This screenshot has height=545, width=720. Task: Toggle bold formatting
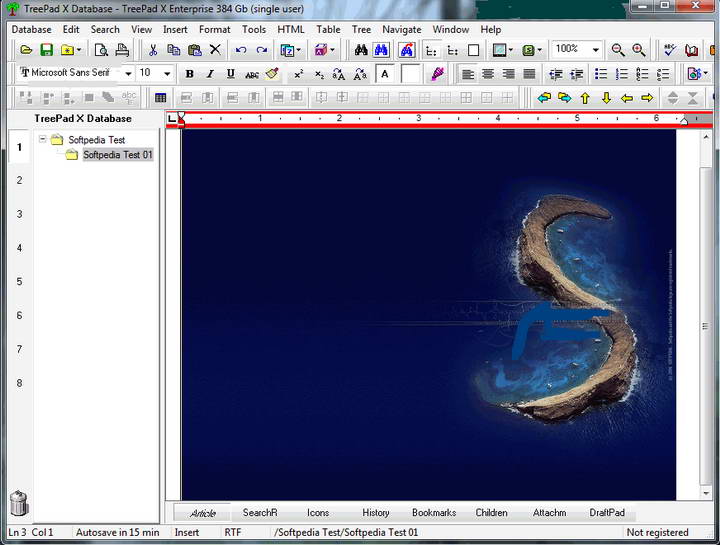click(189, 74)
